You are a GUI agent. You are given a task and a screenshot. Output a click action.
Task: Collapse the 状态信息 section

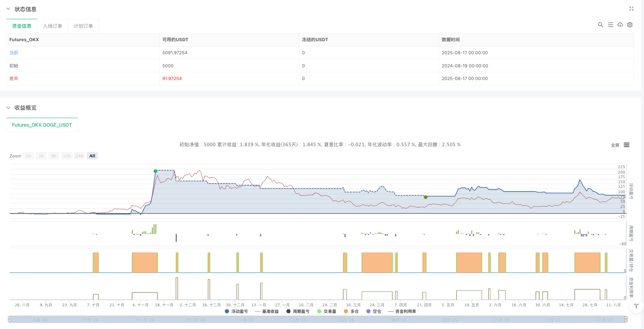8,9
